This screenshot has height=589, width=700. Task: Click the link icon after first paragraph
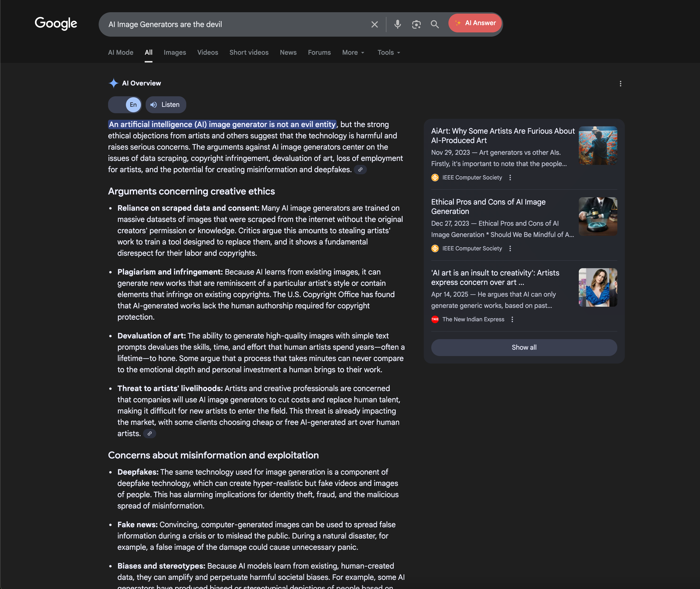click(x=360, y=170)
